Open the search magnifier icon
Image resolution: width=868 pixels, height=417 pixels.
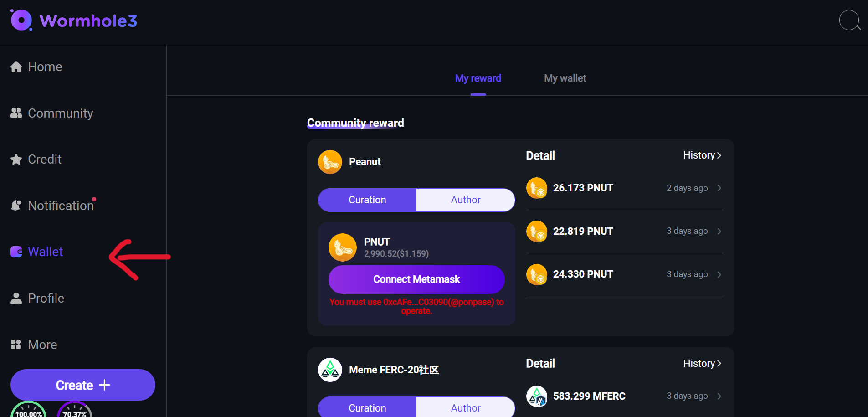[849, 20]
